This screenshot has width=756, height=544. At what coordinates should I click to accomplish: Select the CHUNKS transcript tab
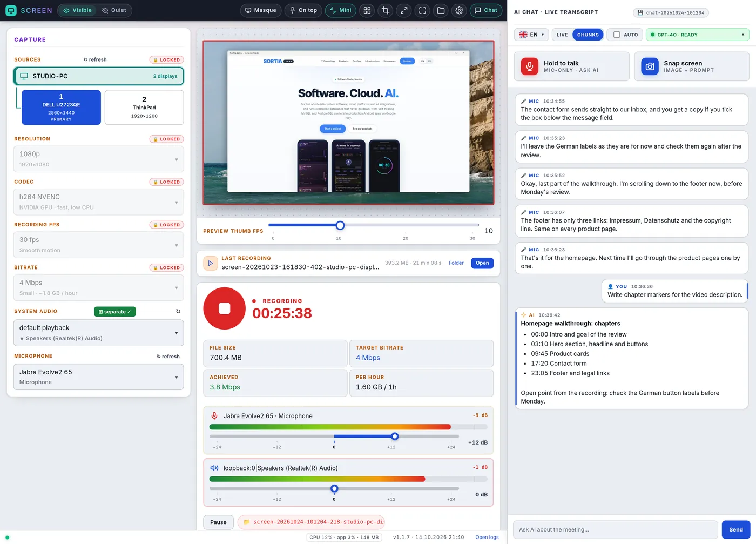pos(588,35)
